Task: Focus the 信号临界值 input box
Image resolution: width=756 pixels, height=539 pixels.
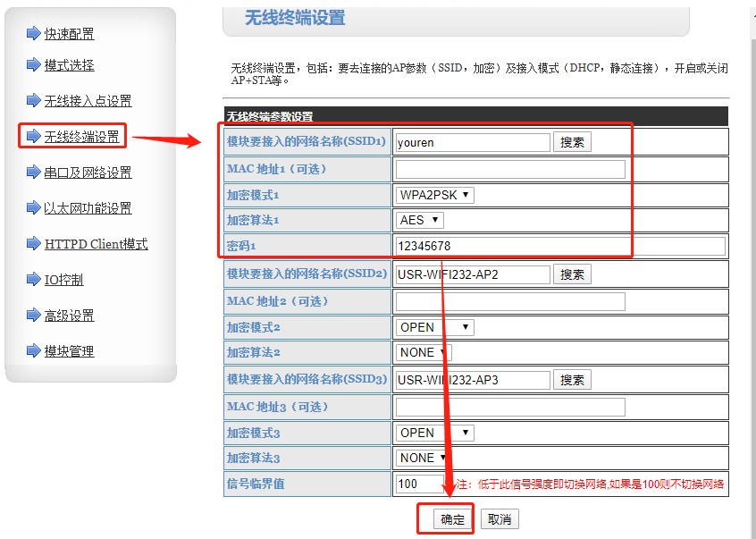Action: tap(419, 484)
